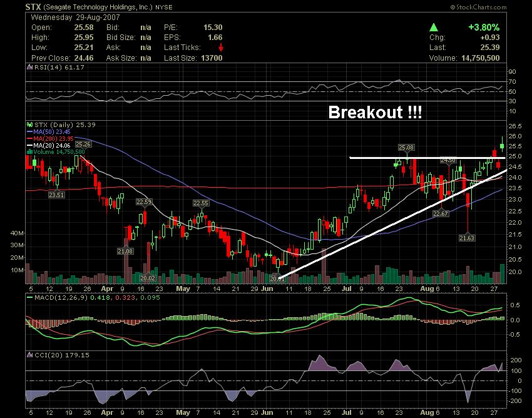Click the 'CCI(20) 179.15' indicator label
532x418 pixels.
pos(62,355)
